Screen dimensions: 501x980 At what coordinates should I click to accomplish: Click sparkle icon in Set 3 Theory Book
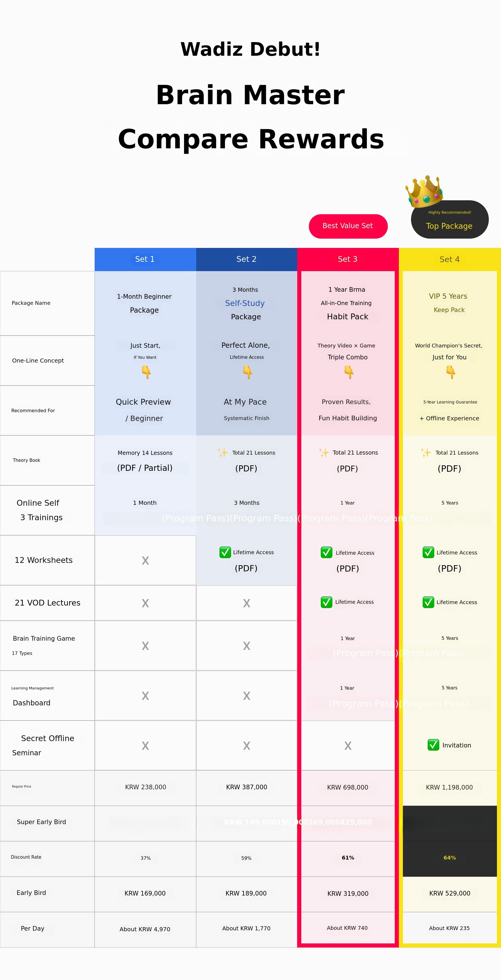tap(324, 452)
